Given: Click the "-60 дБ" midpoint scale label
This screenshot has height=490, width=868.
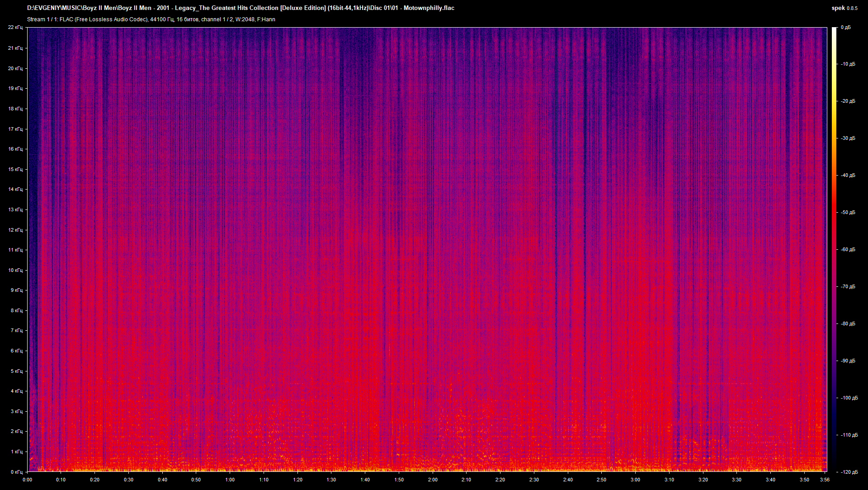Looking at the screenshot, I should [847, 249].
